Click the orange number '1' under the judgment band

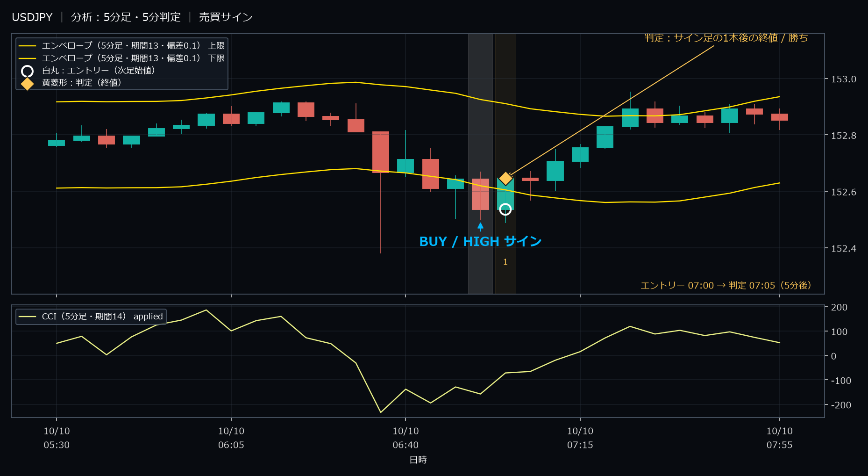pos(505,262)
